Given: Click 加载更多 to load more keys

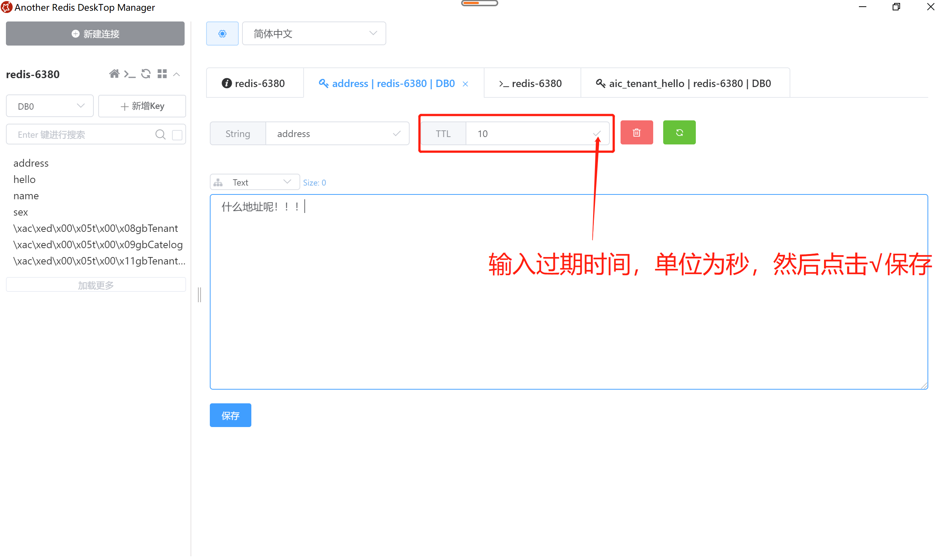Looking at the screenshot, I should [96, 285].
